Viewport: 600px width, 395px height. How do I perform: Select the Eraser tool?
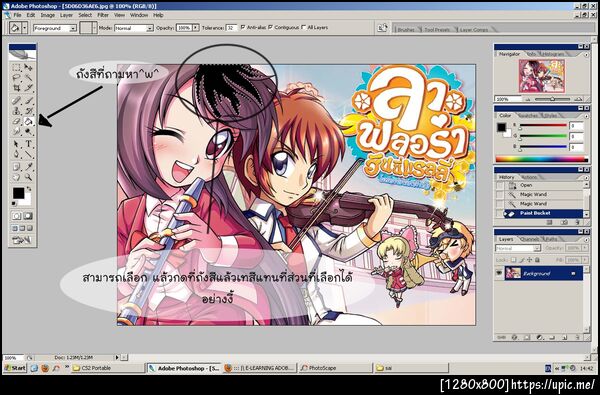coord(16,122)
